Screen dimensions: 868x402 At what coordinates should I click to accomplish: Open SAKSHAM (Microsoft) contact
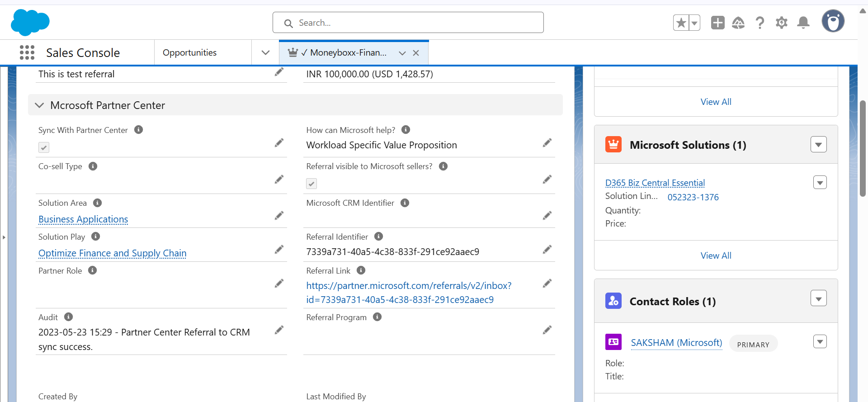click(676, 343)
